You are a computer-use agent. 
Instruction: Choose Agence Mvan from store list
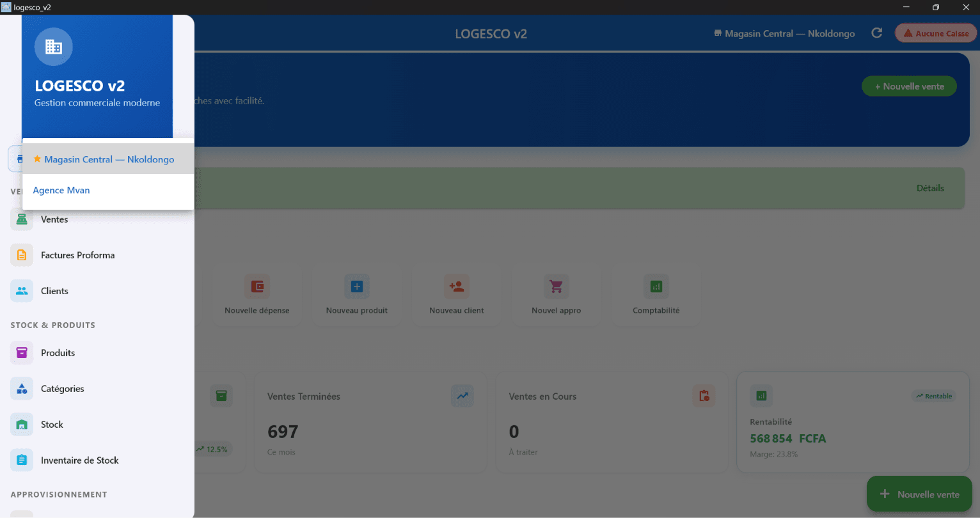[x=108, y=190]
